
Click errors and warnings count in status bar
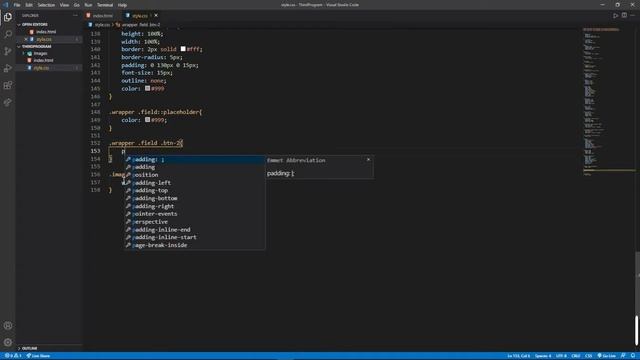coord(13,356)
